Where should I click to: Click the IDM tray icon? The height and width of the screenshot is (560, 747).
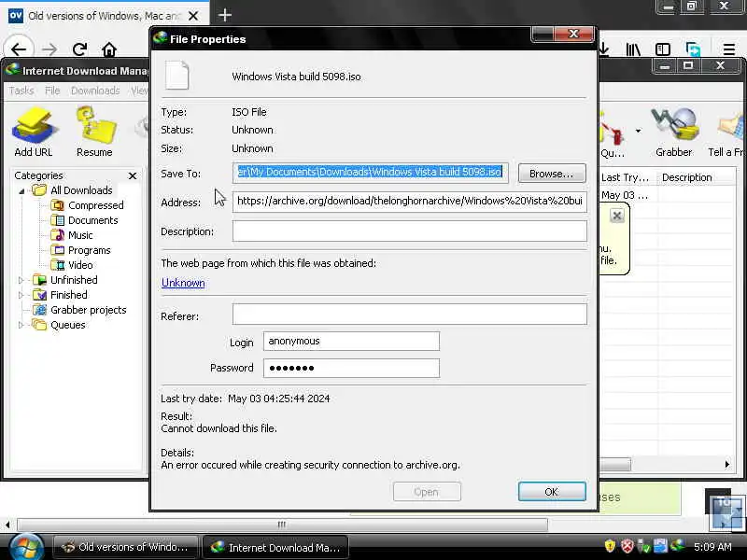tap(677, 546)
